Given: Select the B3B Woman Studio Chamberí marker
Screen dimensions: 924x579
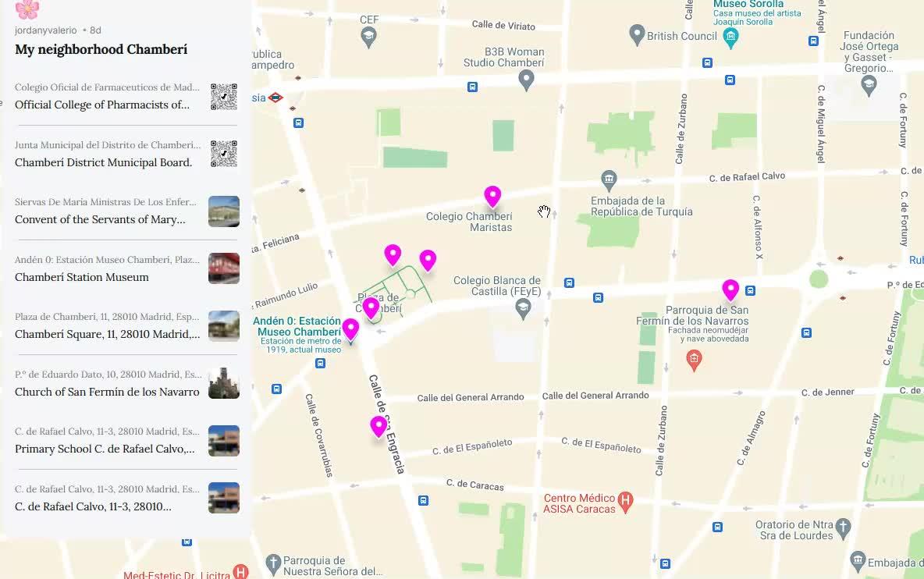Looking at the screenshot, I should pos(526,80).
